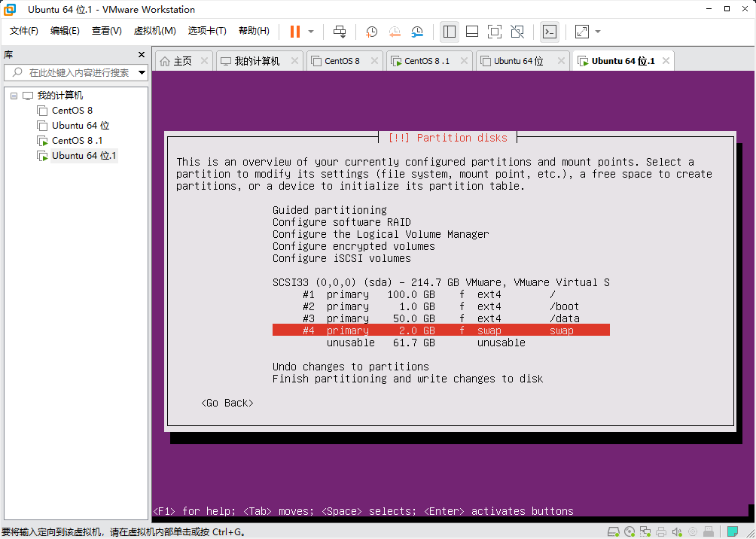Select highlighted #4 2.0 GB swap partition

(441, 330)
